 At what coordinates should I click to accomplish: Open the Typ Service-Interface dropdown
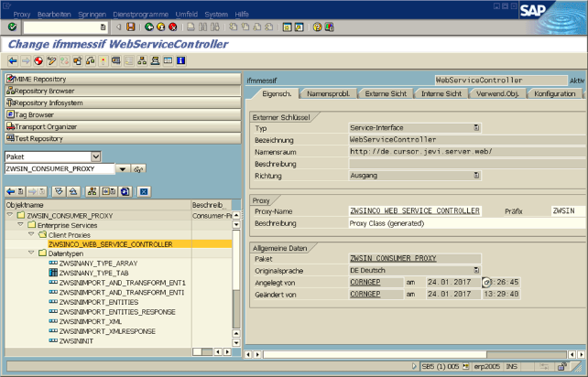point(476,128)
